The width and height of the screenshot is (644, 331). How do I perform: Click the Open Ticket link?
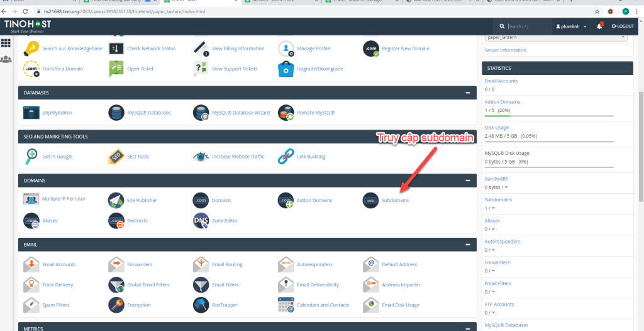140,69
